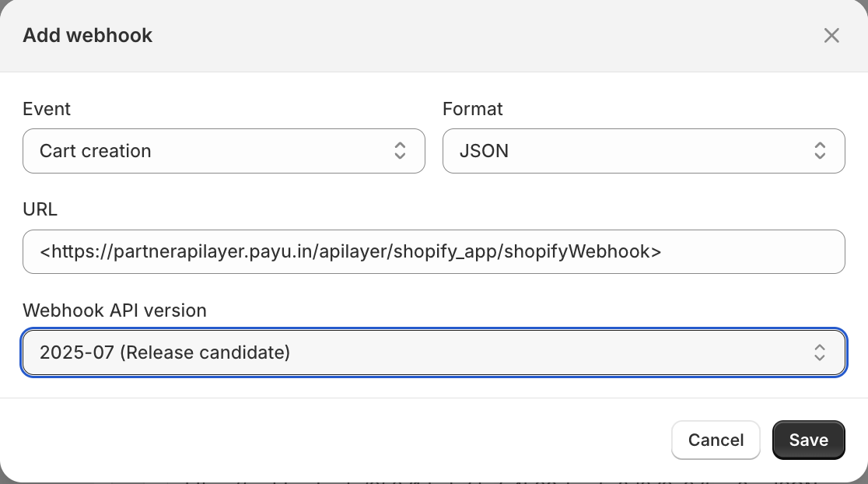
Task: Expand the 2025-07 (Release candidate) version selector
Action: tap(433, 352)
